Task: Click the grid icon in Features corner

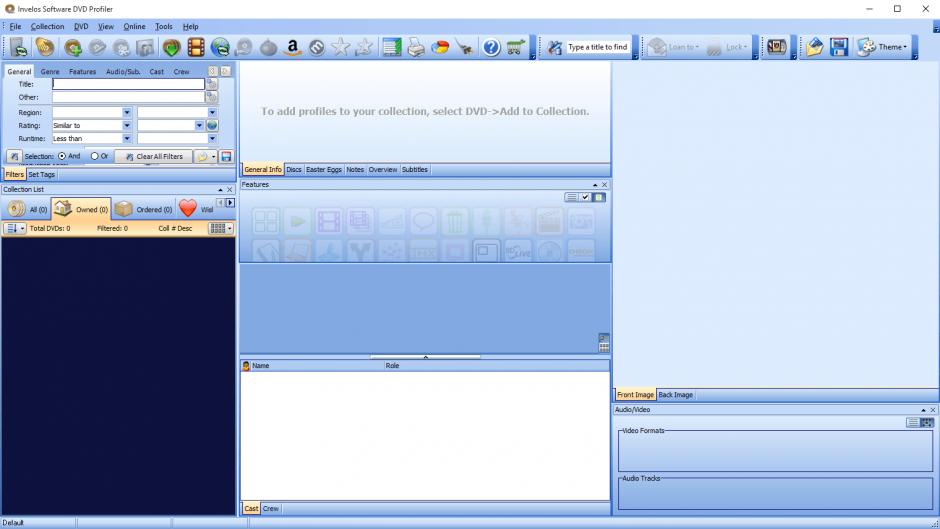Action: 604,347
